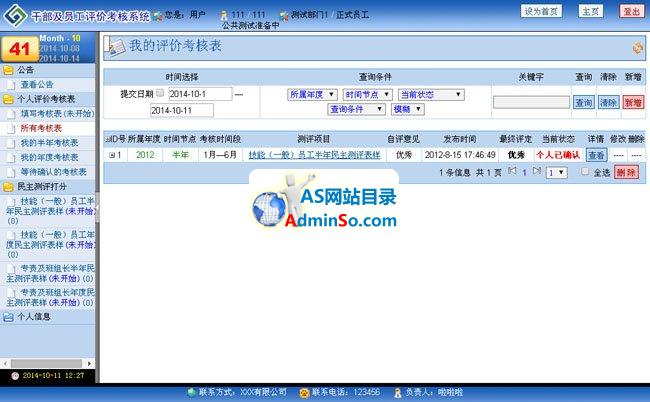The width and height of the screenshot is (650, 402).
Task: Click the contact icon beside 联系方式
Action: [x=191, y=392]
